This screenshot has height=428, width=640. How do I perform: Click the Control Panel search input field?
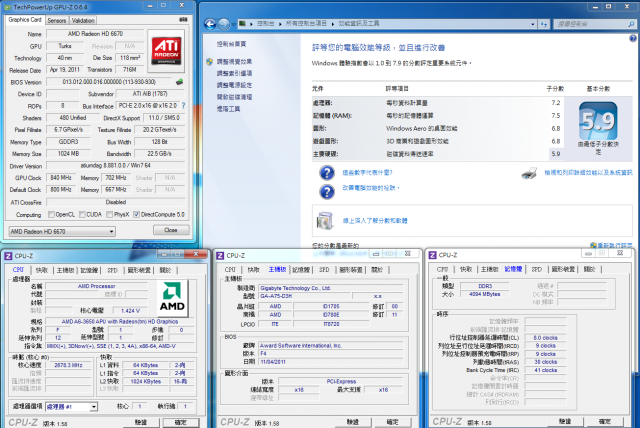point(591,24)
